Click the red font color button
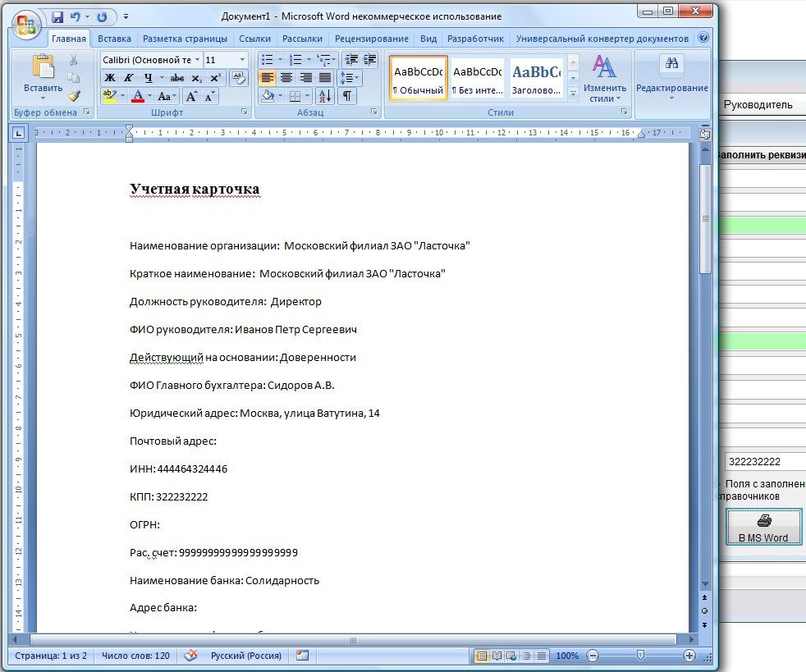The width and height of the screenshot is (806, 672). point(138,95)
